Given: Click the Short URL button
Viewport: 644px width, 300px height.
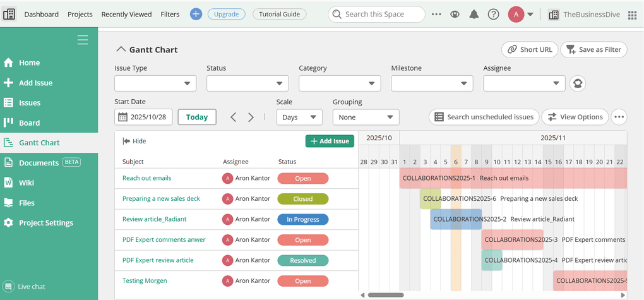Looking at the screenshot, I should click(530, 50).
